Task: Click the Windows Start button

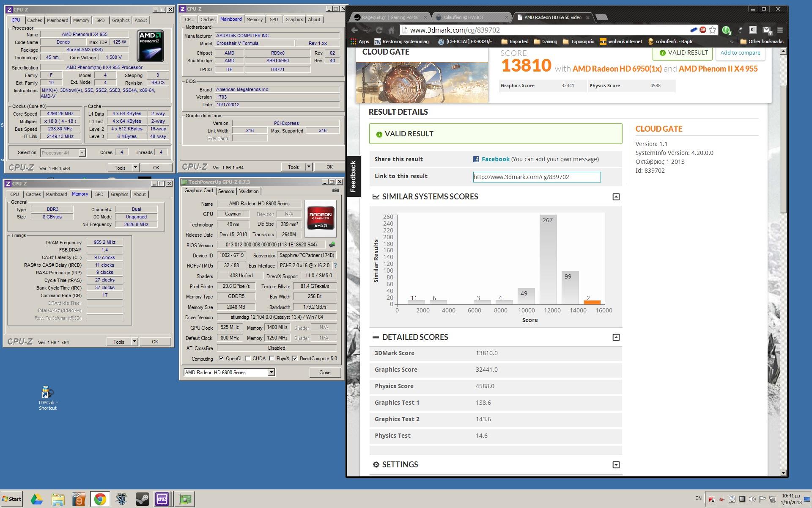Action: point(11,499)
